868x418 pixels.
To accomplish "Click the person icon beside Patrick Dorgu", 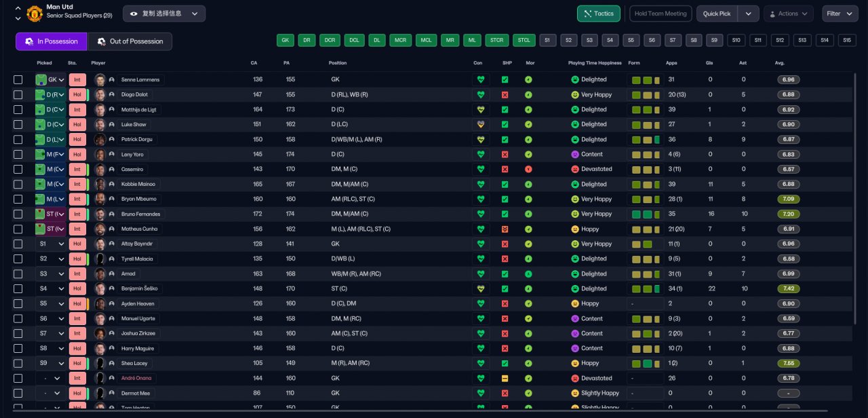I will click(112, 139).
